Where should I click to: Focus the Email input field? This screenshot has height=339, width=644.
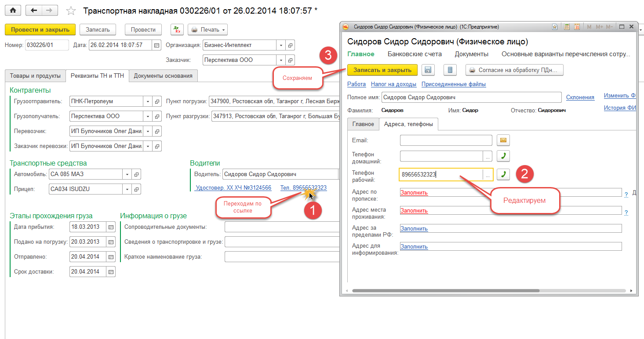pyautogui.click(x=446, y=141)
